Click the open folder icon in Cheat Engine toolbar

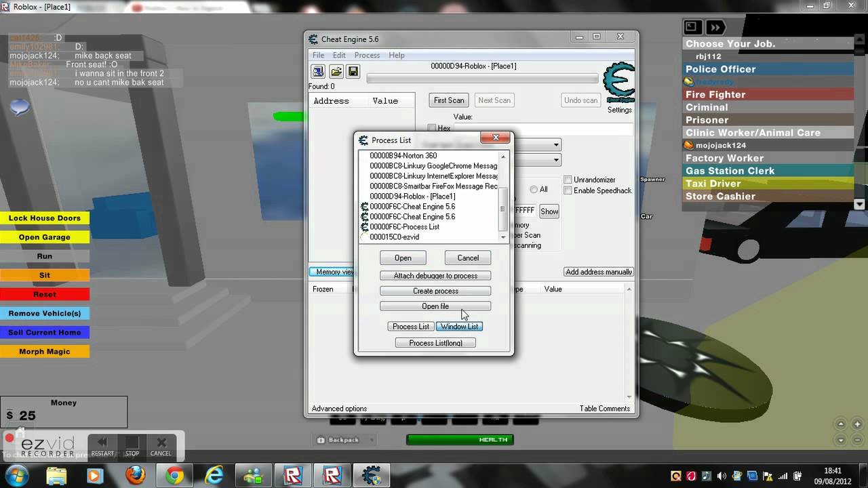click(x=336, y=71)
